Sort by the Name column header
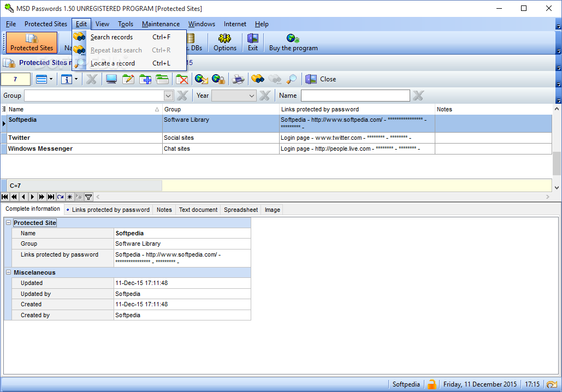 (x=84, y=109)
